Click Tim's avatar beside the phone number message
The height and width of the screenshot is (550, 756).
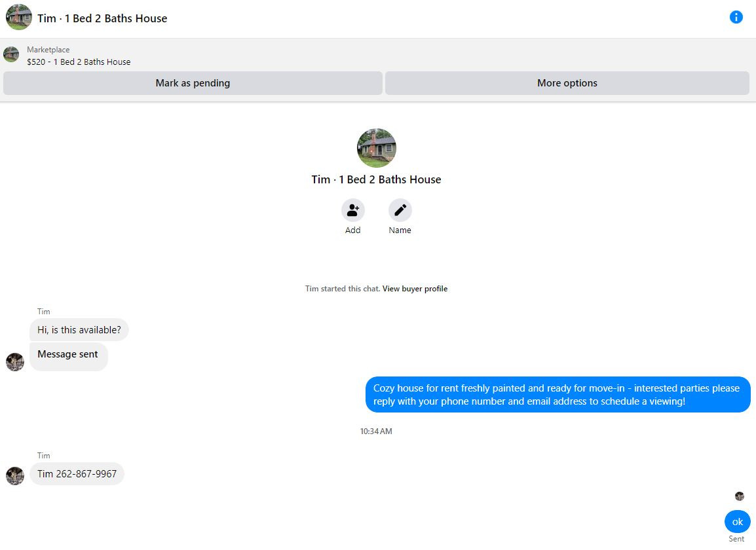tap(15, 476)
